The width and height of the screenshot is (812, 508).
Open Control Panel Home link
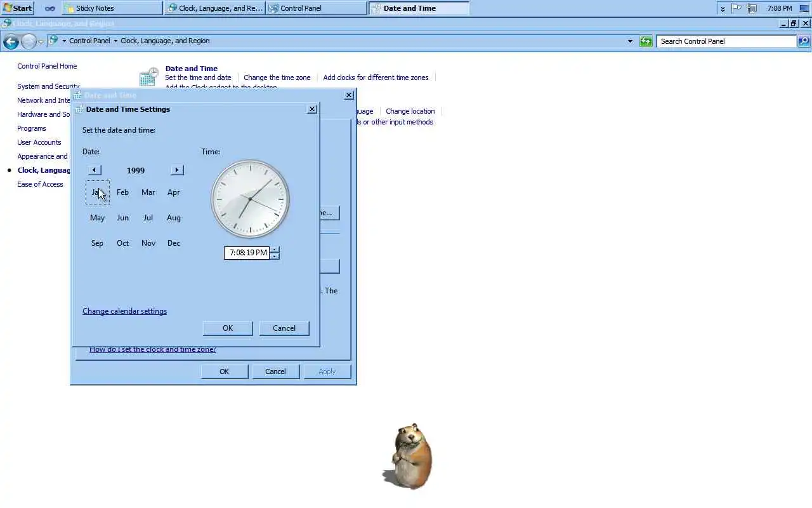[x=47, y=66]
